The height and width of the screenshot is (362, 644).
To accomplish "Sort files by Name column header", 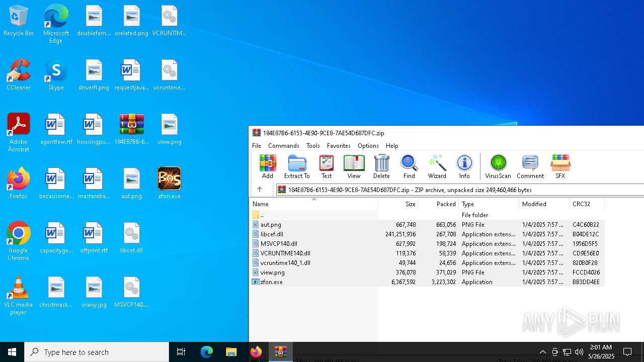I will 313,204.
